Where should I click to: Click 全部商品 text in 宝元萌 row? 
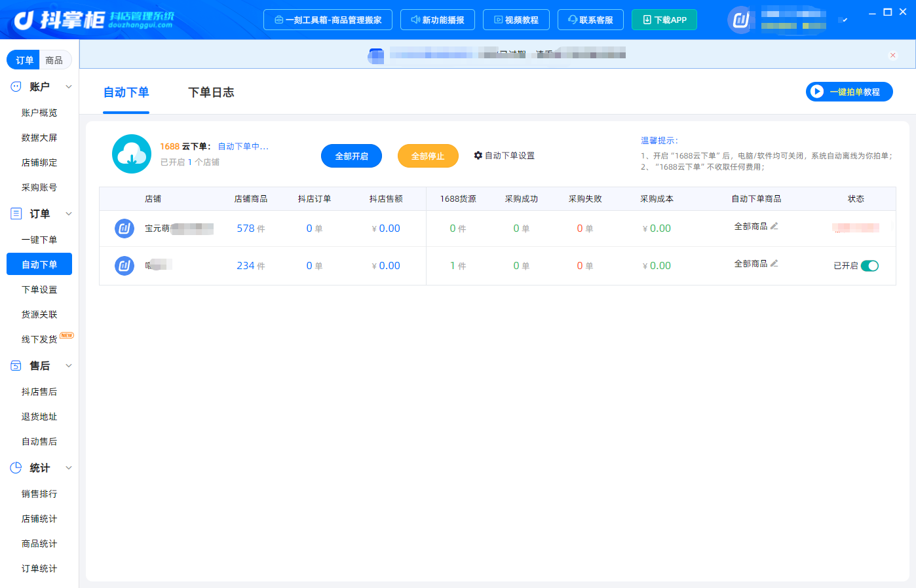pos(751,226)
